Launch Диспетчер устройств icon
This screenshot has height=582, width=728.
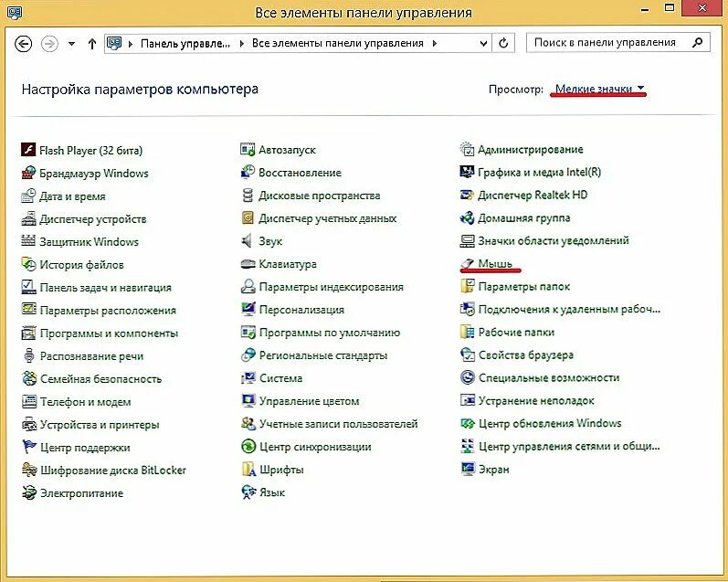pyautogui.click(x=29, y=218)
